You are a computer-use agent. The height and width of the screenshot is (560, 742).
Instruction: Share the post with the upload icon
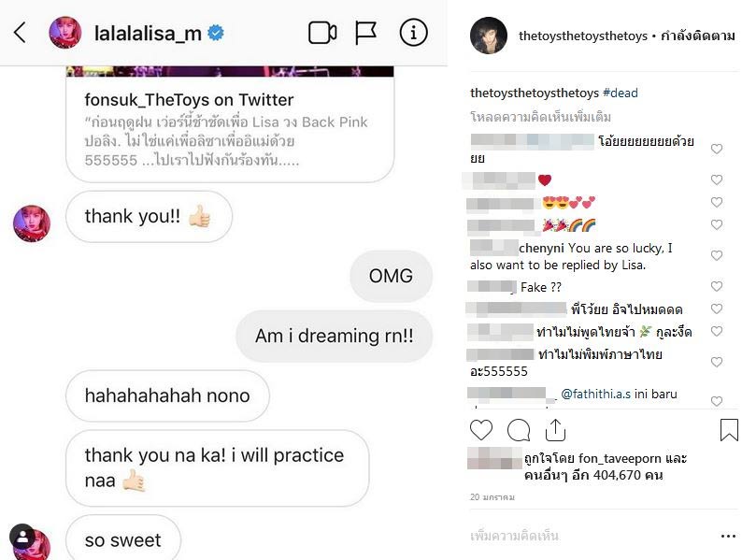pos(555,430)
